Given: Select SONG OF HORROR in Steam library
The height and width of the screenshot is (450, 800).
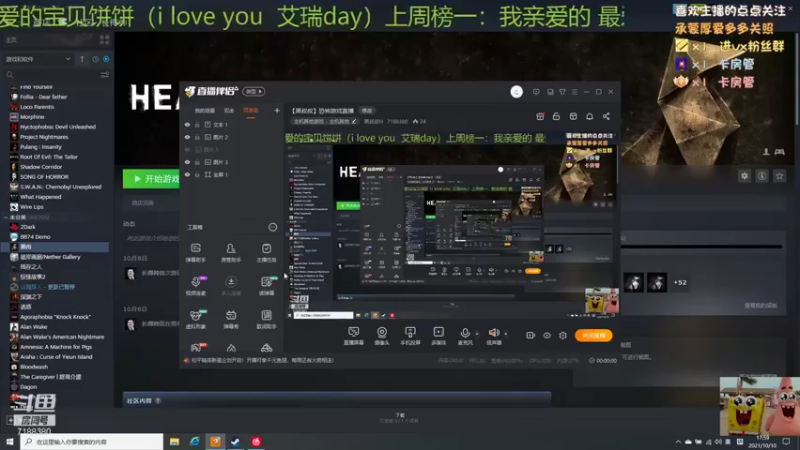Looking at the screenshot, I should 44,177.
